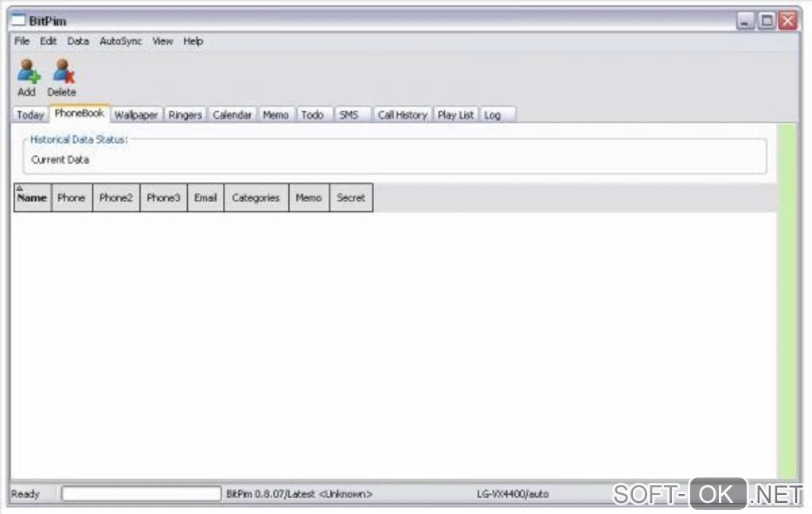The width and height of the screenshot is (812, 514).
Task: Open the AutoSync menu
Action: (x=121, y=41)
